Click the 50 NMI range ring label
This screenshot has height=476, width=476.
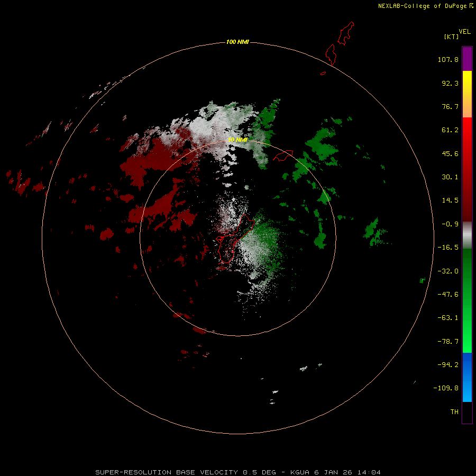pos(237,140)
